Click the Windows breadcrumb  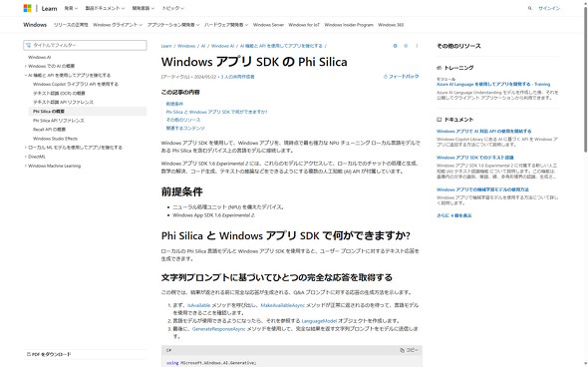(x=186, y=46)
